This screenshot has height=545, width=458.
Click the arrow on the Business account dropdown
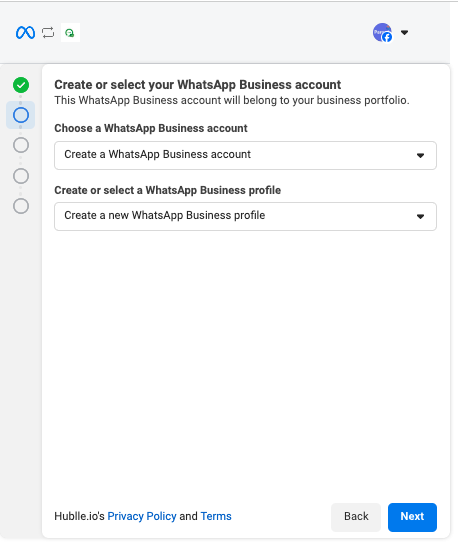(x=420, y=155)
